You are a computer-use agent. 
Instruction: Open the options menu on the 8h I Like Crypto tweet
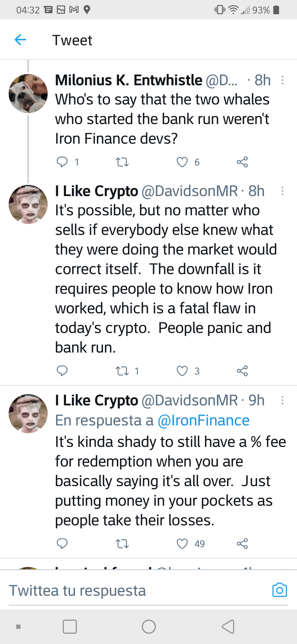coord(283,191)
